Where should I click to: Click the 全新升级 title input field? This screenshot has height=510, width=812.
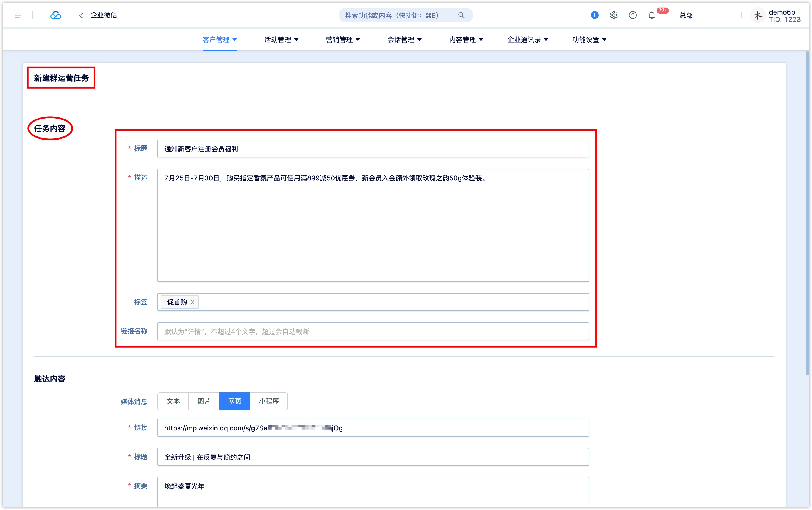(373, 457)
